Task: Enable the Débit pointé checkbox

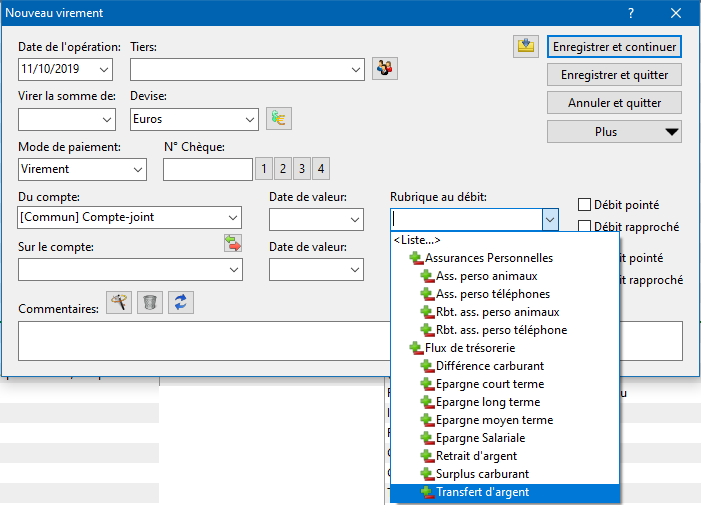Action: point(584,205)
